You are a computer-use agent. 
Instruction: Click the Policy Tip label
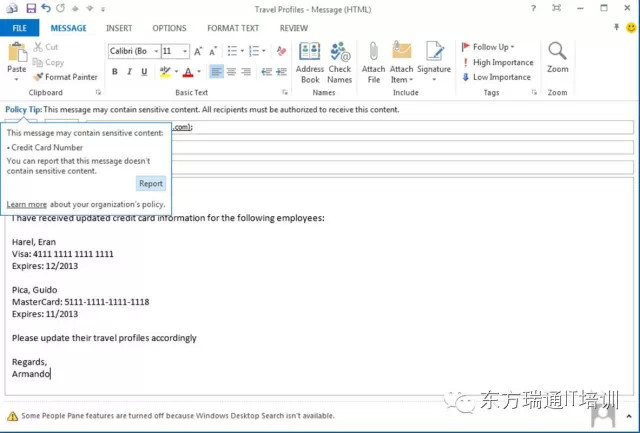pos(23,110)
